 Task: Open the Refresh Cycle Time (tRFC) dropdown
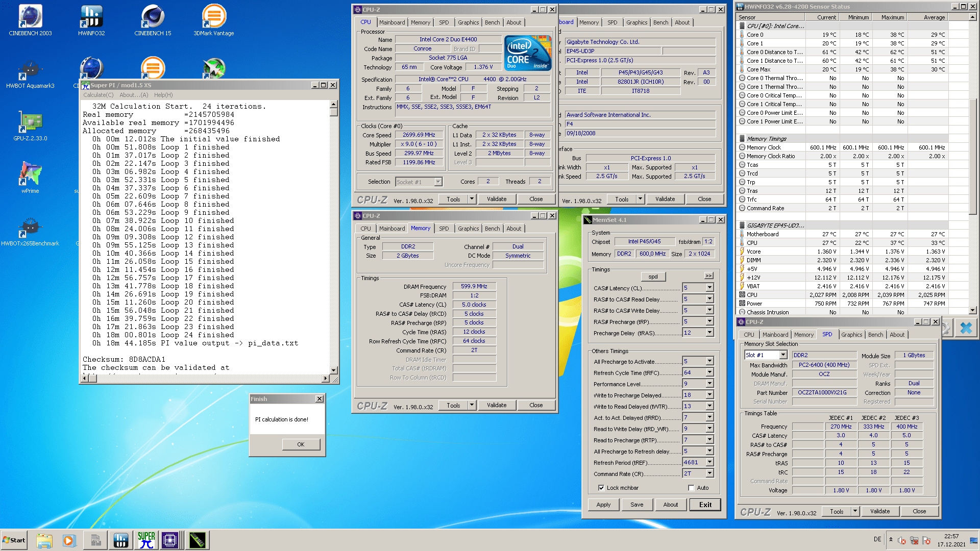click(x=709, y=372)
